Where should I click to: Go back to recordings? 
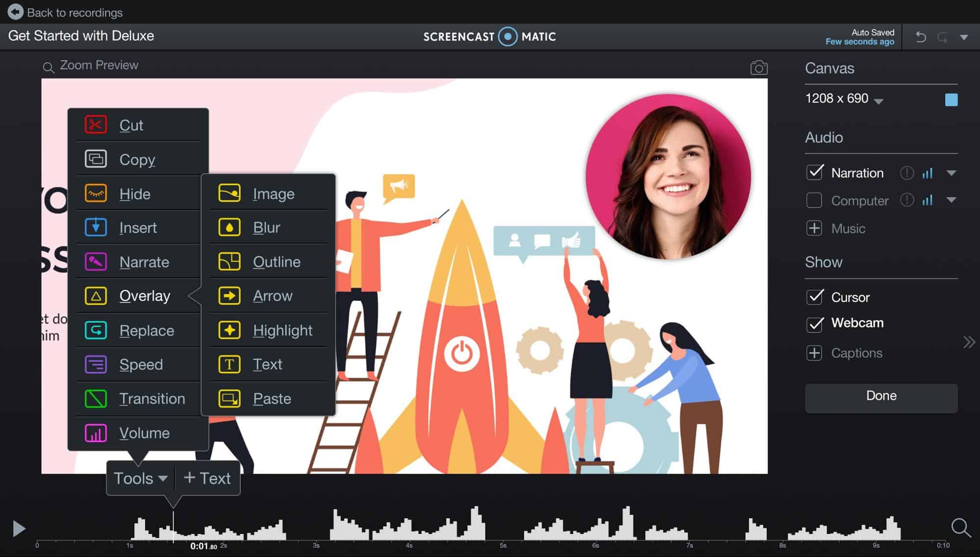(65, 12)
